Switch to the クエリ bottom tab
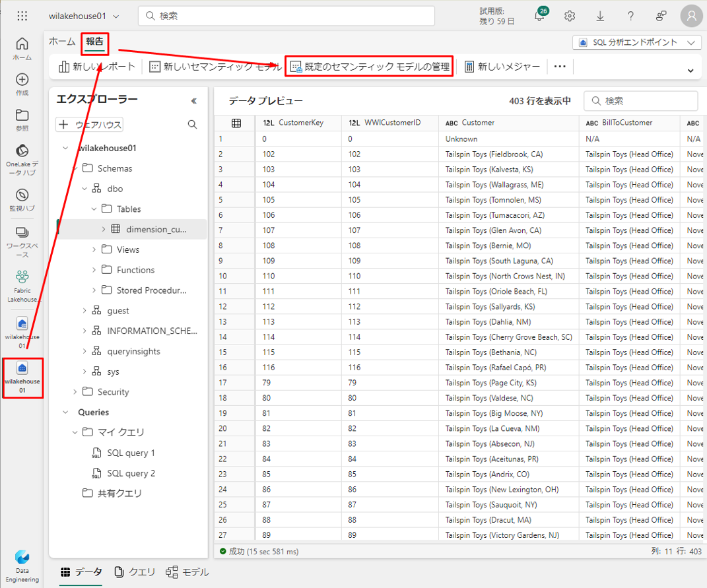707x588 pixels. [x=135, y=572]
